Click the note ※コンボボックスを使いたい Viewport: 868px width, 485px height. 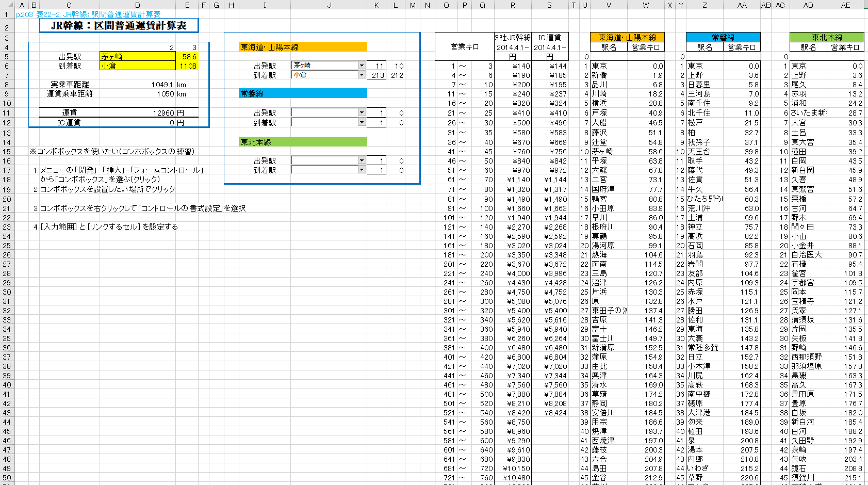pos(112,152)
